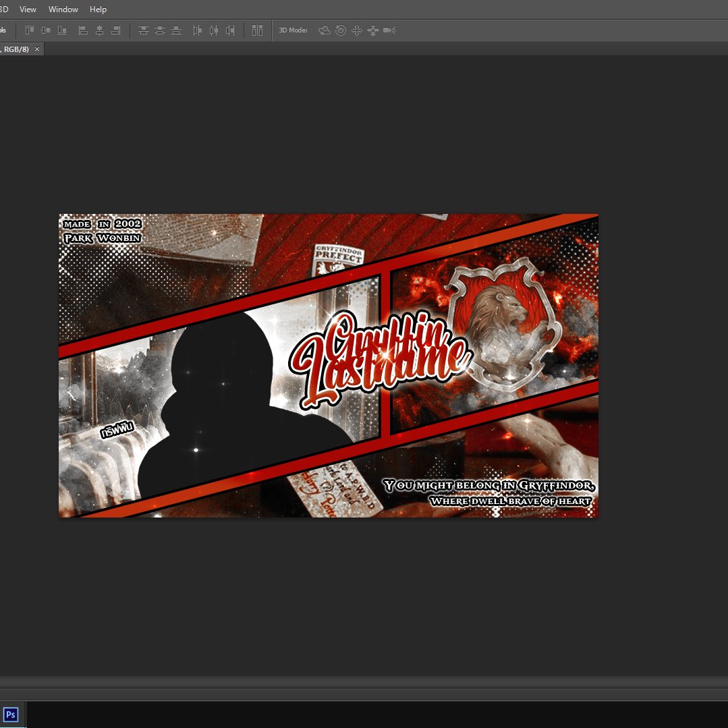728x728 pixels.
Task: Click Distribute left edges icon
Action: (197, 30)
